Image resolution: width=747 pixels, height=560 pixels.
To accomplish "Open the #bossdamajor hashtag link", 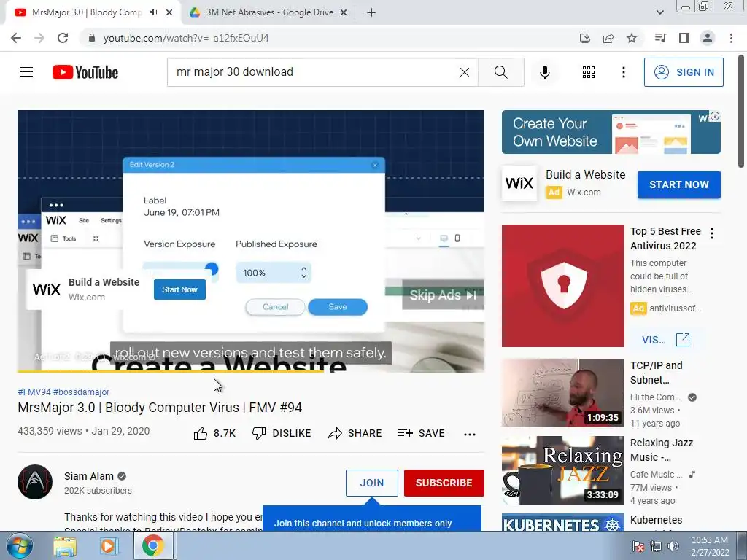I will point(81,392).
